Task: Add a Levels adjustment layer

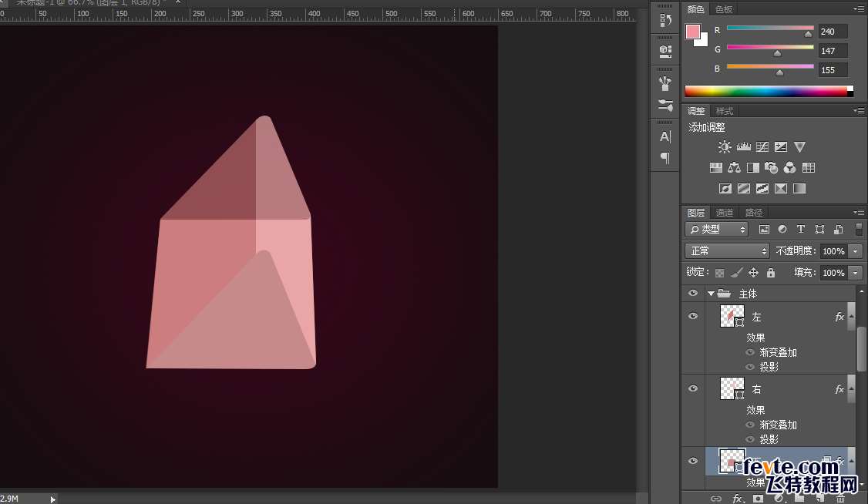Action: (743, 146)
